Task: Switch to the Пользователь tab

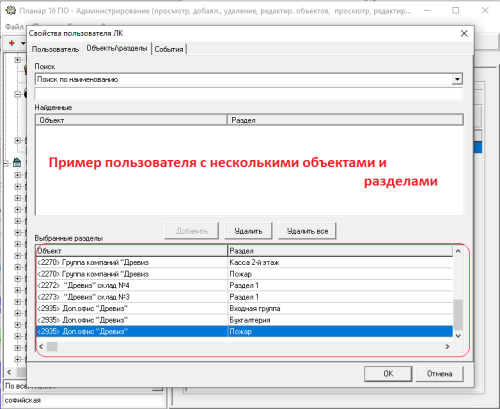Action: (55, 49)
